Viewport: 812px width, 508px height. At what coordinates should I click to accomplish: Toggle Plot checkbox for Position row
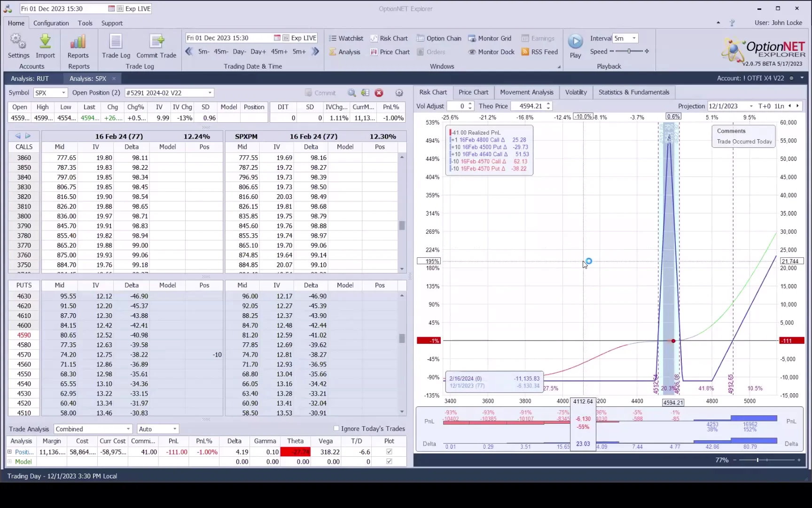[x=389, y=452]
